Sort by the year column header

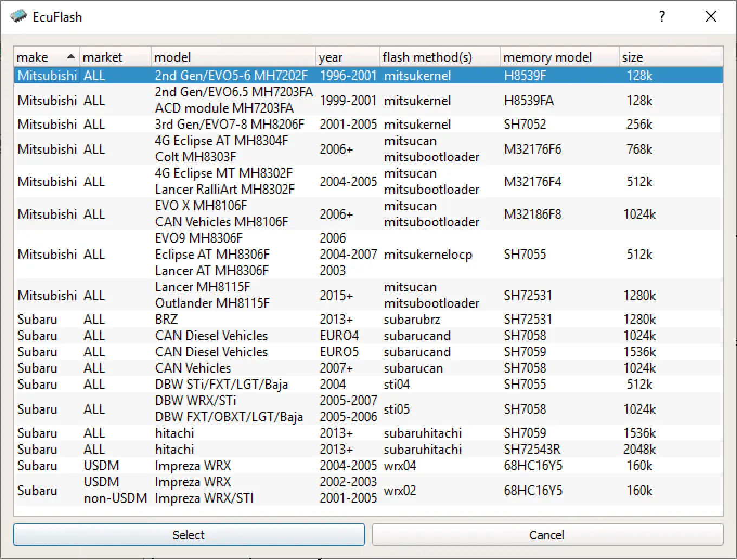[347, 57]
